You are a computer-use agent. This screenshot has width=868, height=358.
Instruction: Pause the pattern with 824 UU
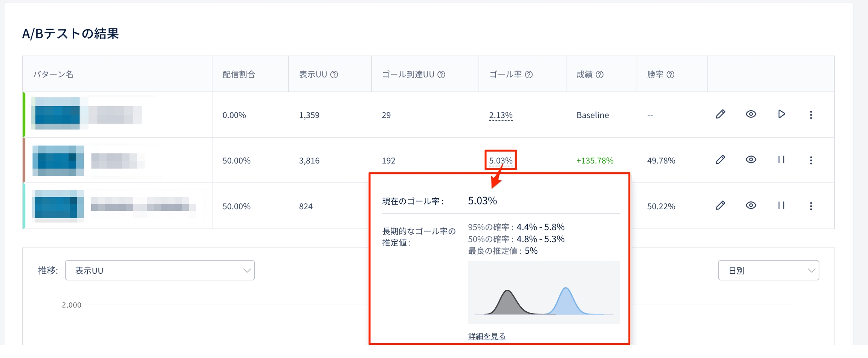click(x=781, y=205)
